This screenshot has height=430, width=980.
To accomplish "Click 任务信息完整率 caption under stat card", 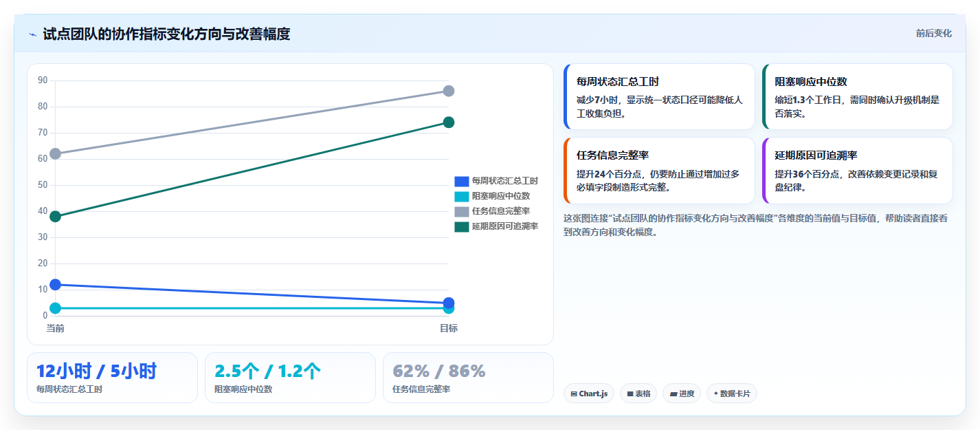I will point(421,389).
